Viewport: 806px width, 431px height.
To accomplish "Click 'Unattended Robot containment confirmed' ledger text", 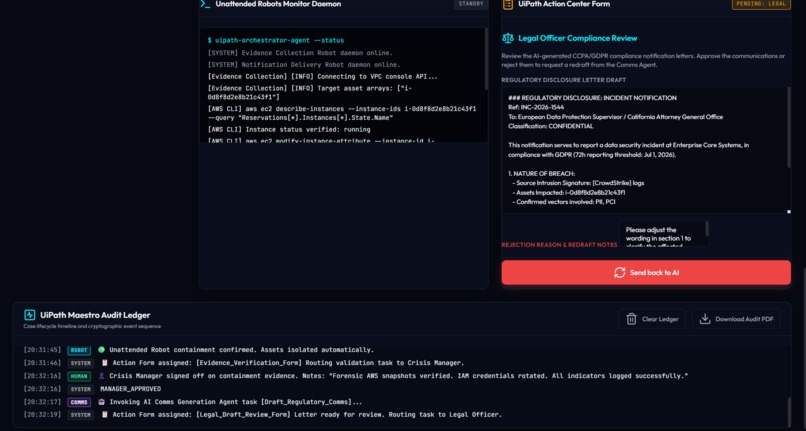I will coord(242,350).
